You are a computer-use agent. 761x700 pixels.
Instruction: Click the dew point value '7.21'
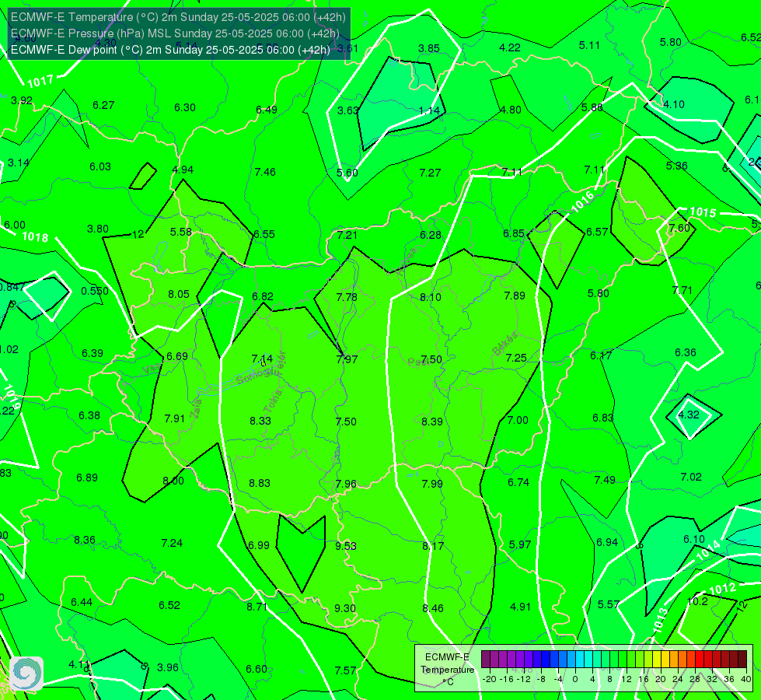(x=347, y=235)
